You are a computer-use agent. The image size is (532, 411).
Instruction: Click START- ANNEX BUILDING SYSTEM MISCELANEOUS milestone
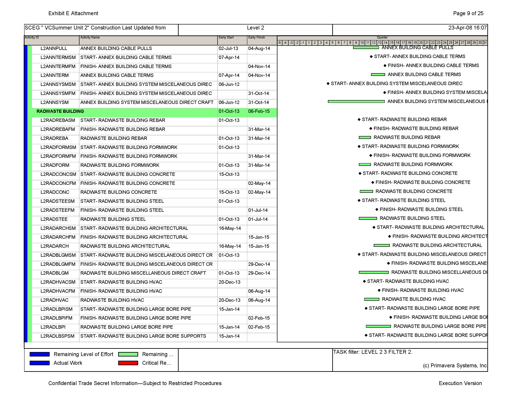click(x=328, y=83)
